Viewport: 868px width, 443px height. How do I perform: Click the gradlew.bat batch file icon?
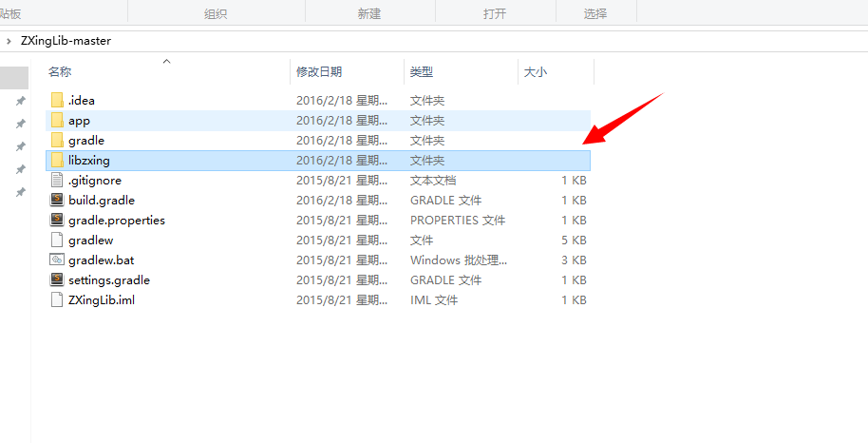coord(57,260)
